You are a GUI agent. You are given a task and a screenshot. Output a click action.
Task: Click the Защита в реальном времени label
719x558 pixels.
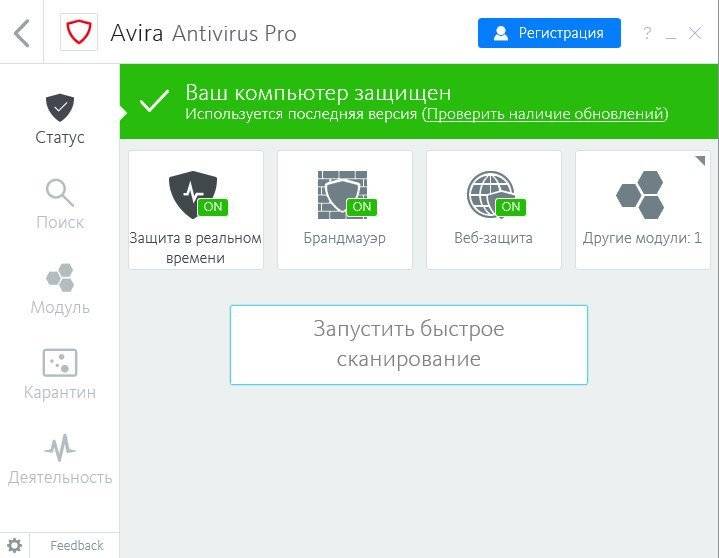point(195,248)
